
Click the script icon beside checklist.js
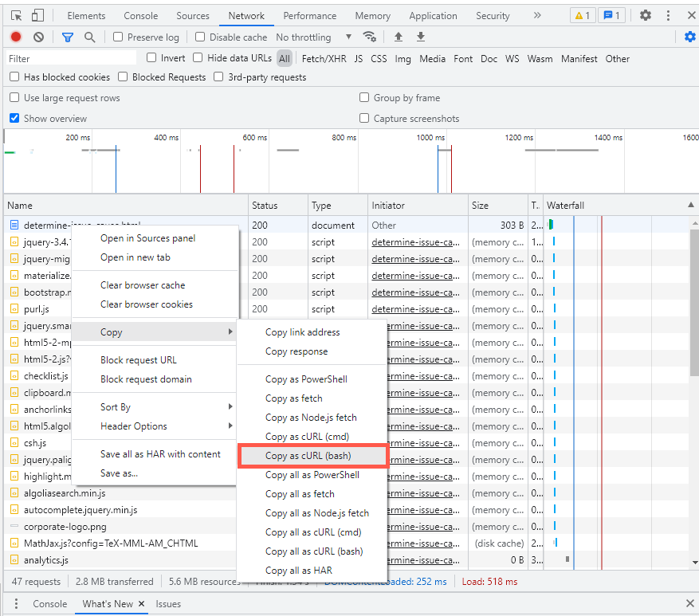tap(14, 376)
